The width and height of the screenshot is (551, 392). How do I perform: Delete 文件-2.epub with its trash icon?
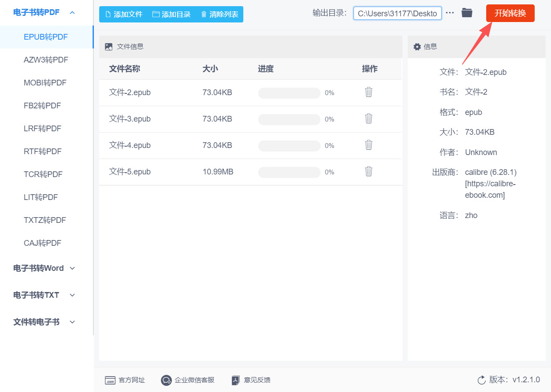pyautogui.click(x=369, y=92)
